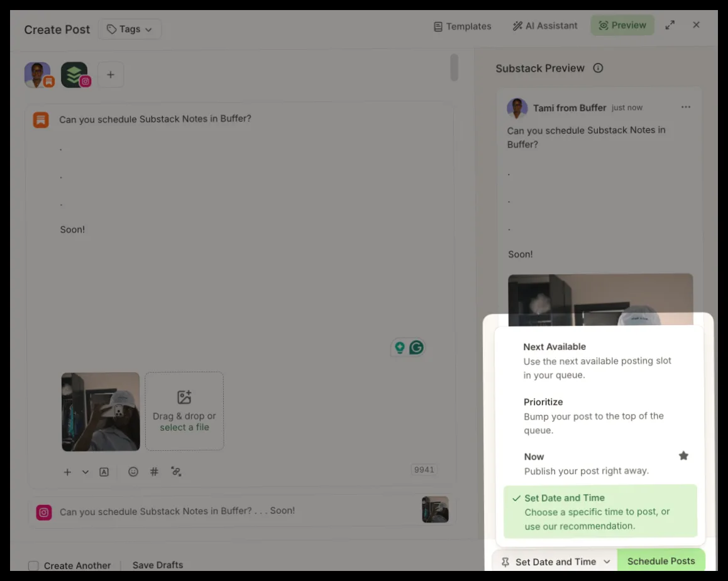Click the star icon beside Now
The height and width of the screenshot is (581, 728).
pyautogui.click(x=683, y=456)
